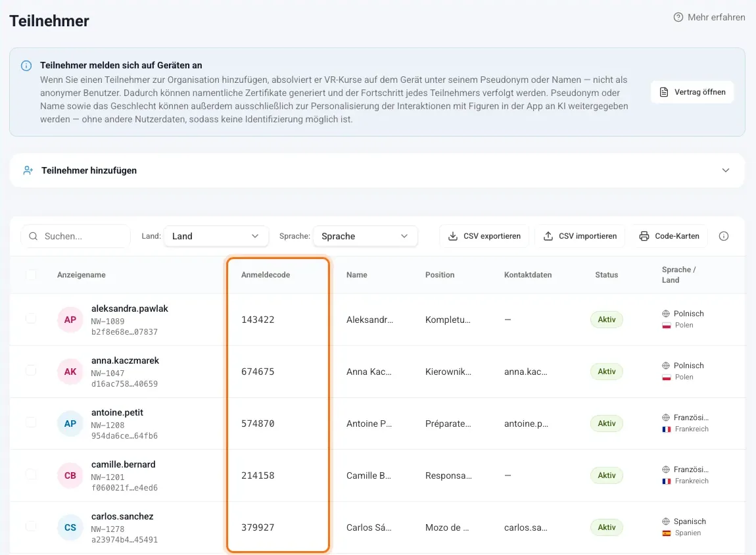The width and height of the screenshot is (756, 555).
Task: Select the camille.bernard row checkbox
Action: point(31,475)
